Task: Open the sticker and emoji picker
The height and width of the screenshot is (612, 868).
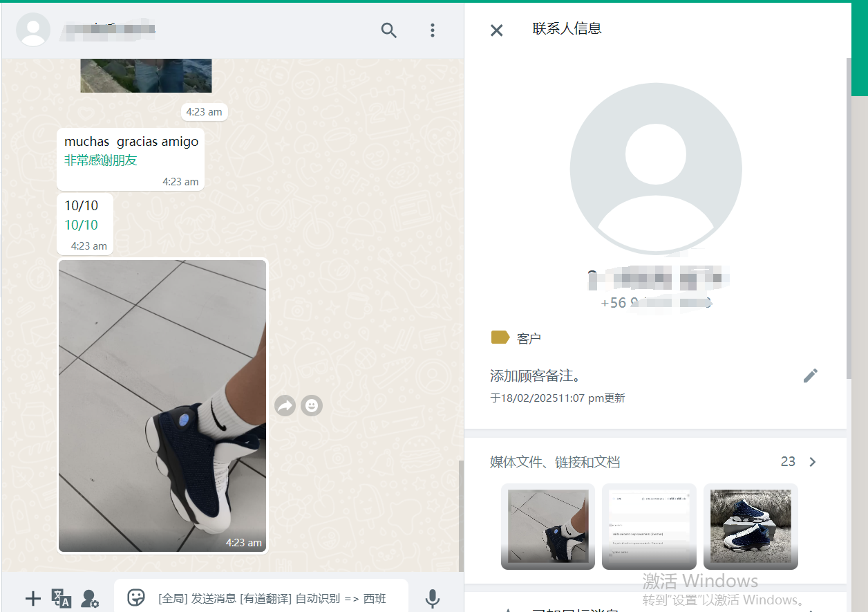Action: pos(136,597)
